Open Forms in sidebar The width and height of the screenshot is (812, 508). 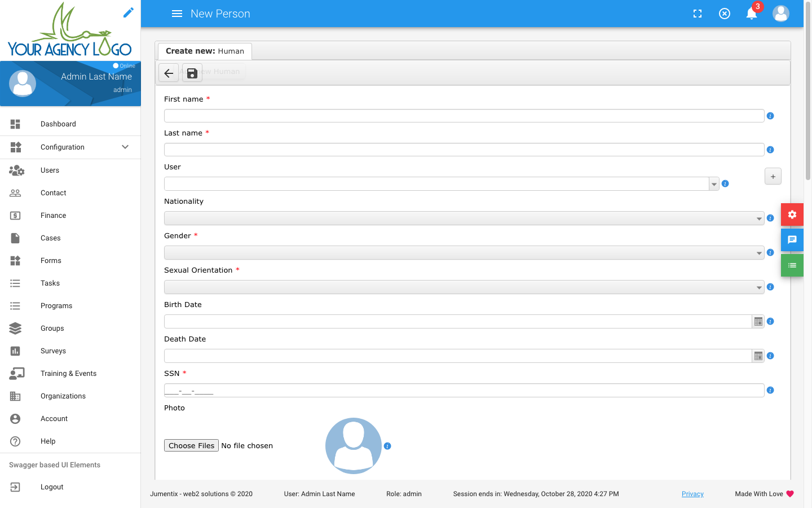click(x=70, y=261)
